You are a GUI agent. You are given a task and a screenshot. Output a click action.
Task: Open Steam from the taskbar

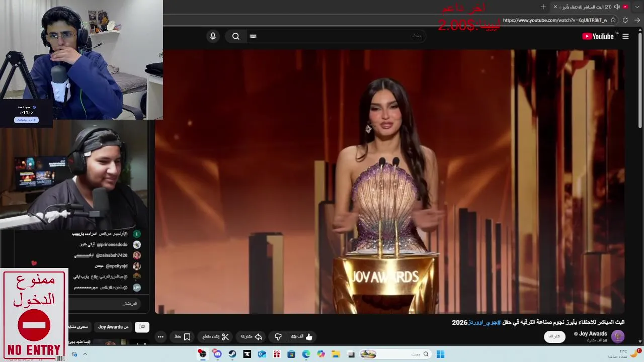click(232, 354)
